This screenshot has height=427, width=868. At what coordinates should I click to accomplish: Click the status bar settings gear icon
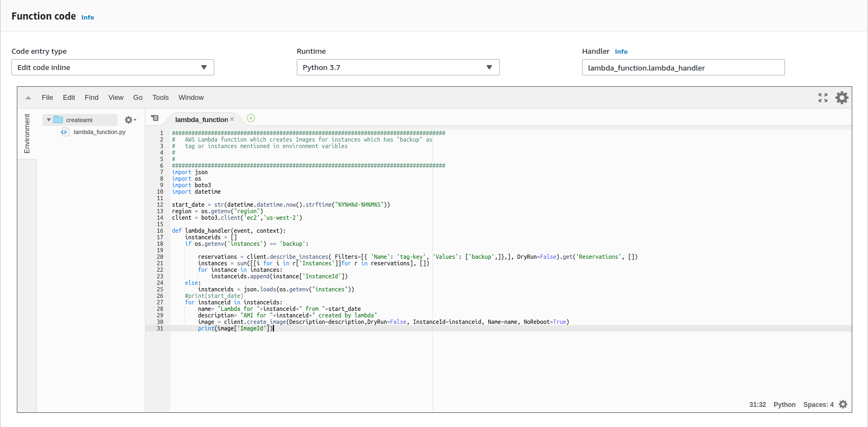[843, 404]
